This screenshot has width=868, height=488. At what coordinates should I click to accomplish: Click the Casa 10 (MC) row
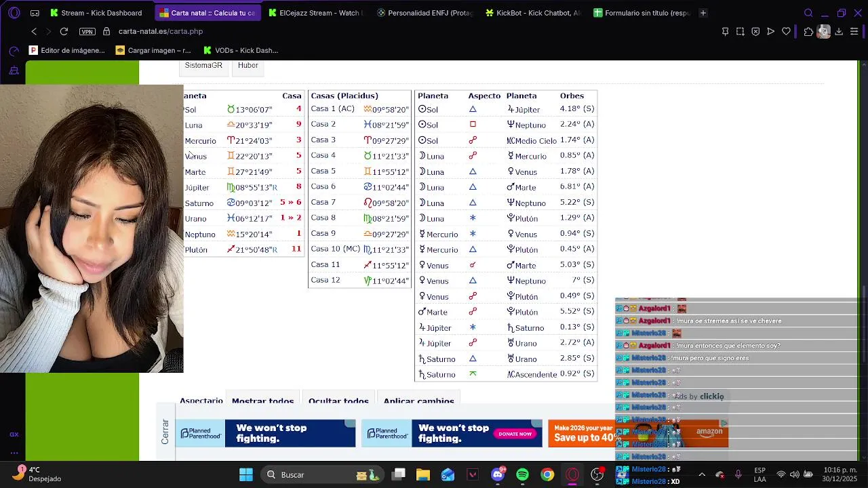click(359, 249)
